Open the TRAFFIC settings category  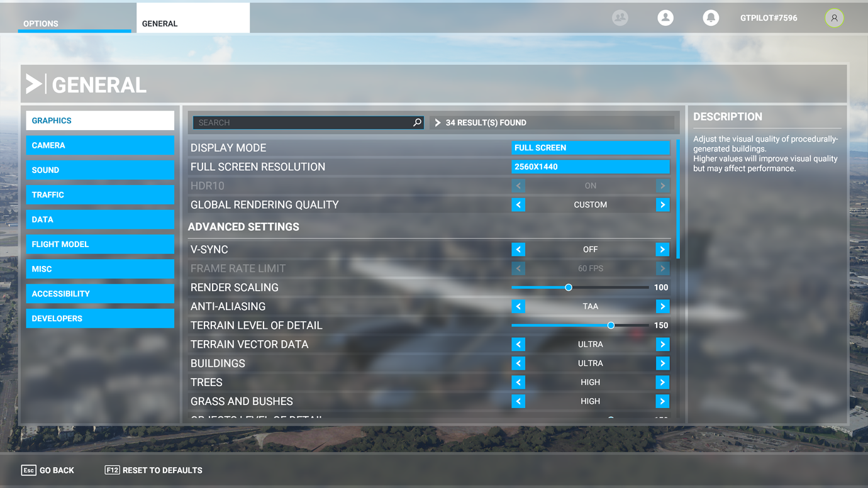100,194
